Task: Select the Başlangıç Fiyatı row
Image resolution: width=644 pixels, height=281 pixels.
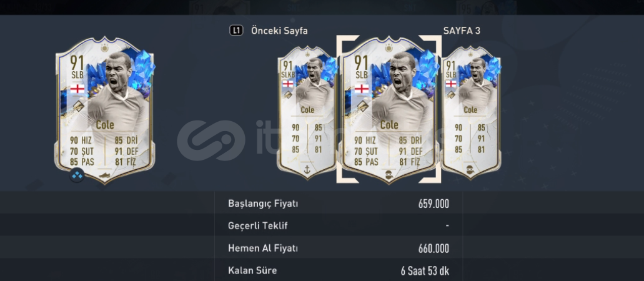Action: click(339, 204)
